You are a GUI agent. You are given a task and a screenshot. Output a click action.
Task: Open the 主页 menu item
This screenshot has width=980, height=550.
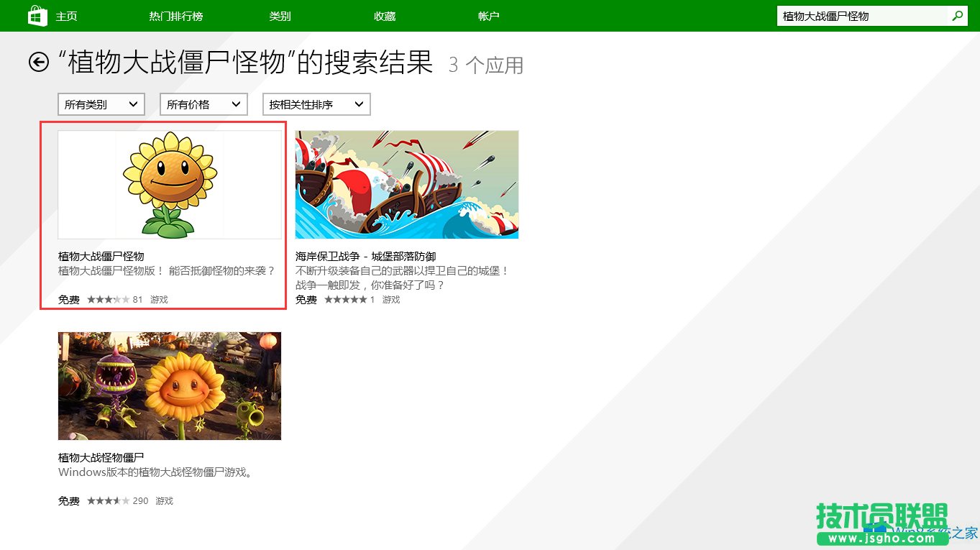pyautogui.click(x=66, y=15)
